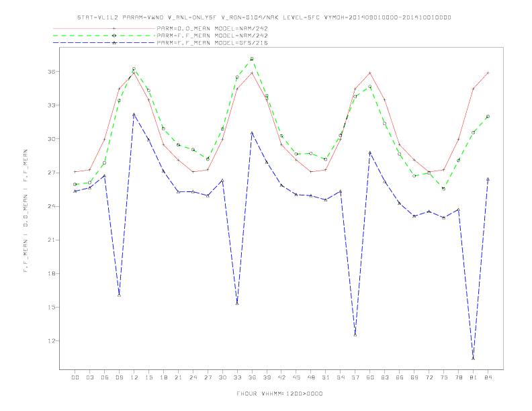Click y-axis tick value 33
This screenshot has width=532, height=411.
[x=52, y=105]
